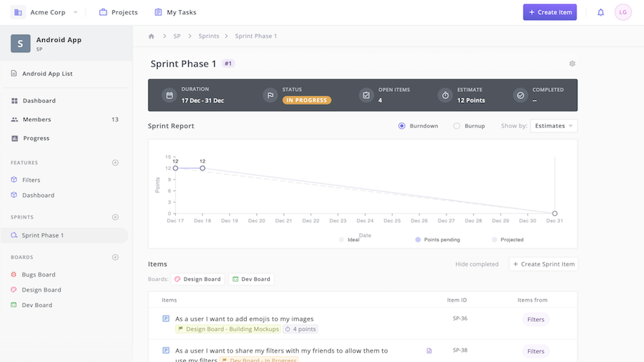Screen dimensions: 644x362
Task: Click the Create Item button
Action: [x=549, y=12]
